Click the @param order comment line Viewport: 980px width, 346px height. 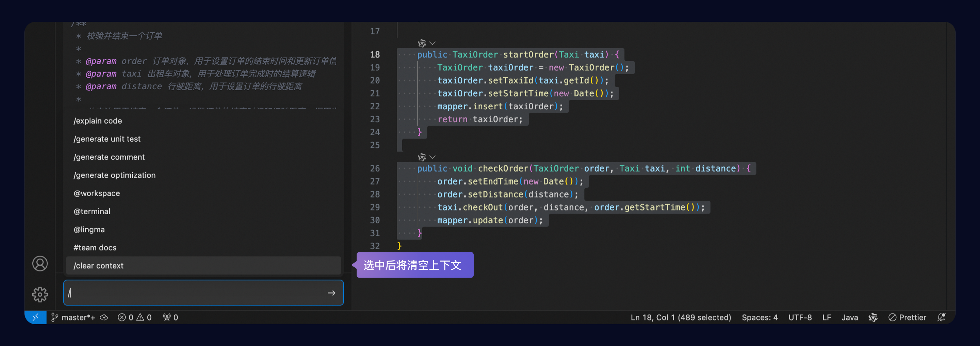206,61
